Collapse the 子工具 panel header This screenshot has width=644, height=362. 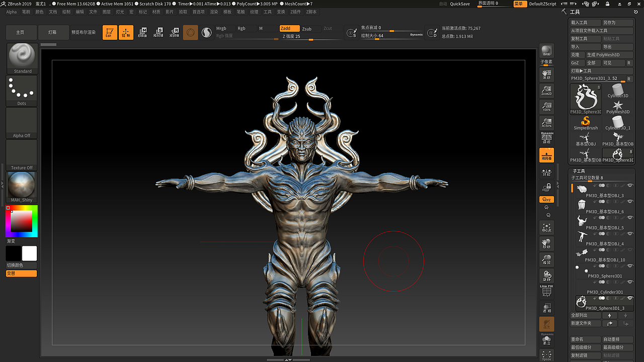pos(579,171)
